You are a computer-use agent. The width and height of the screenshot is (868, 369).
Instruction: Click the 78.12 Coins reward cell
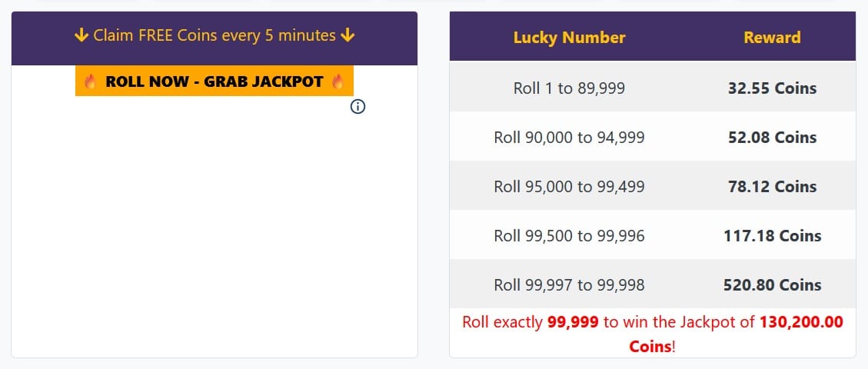[772, 187]
